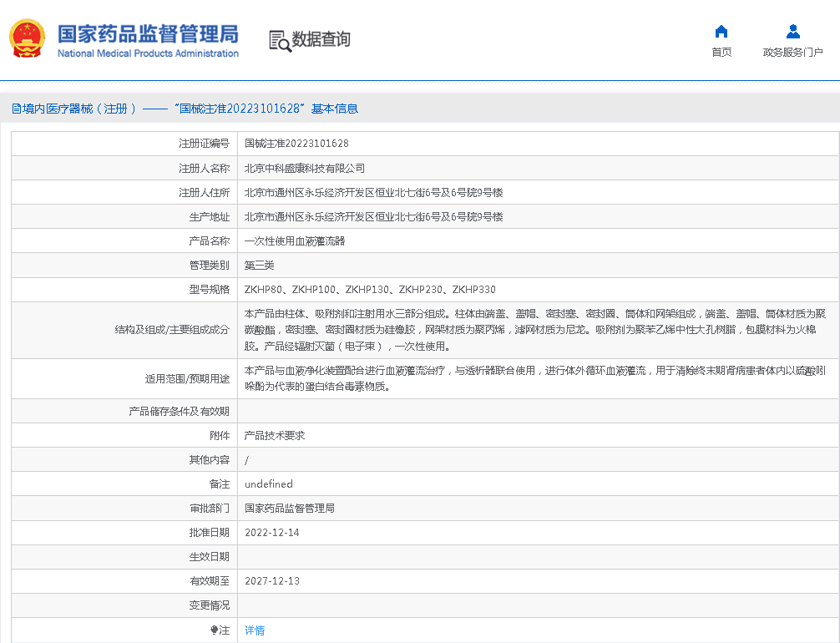The width and height of the screenshot is (840, 643).
Task: Click the 国家药品监督管理局 site title
Action: (x=148, y=33)
